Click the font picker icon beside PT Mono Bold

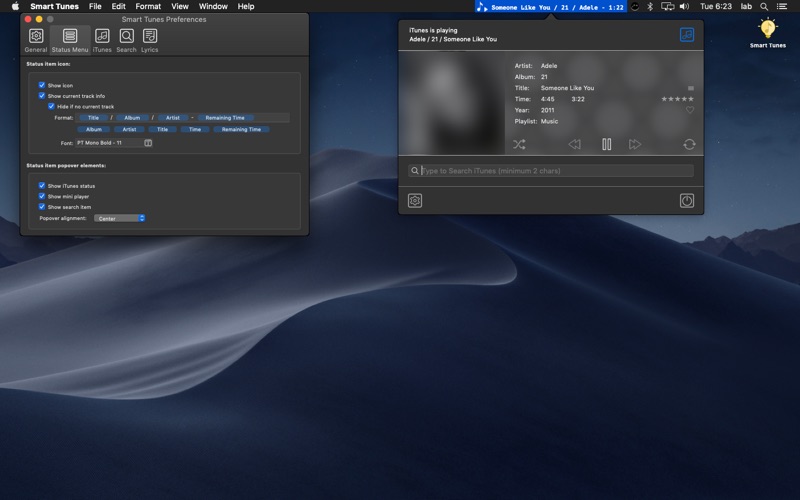coord(148,143)
